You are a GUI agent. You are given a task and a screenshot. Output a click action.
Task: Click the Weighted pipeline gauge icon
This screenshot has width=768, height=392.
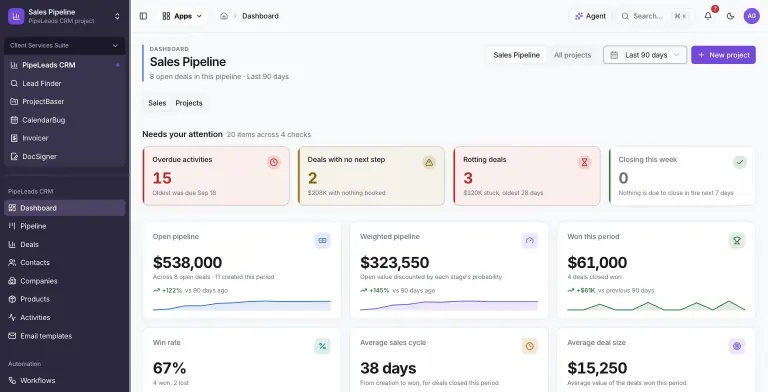(529, 241)
